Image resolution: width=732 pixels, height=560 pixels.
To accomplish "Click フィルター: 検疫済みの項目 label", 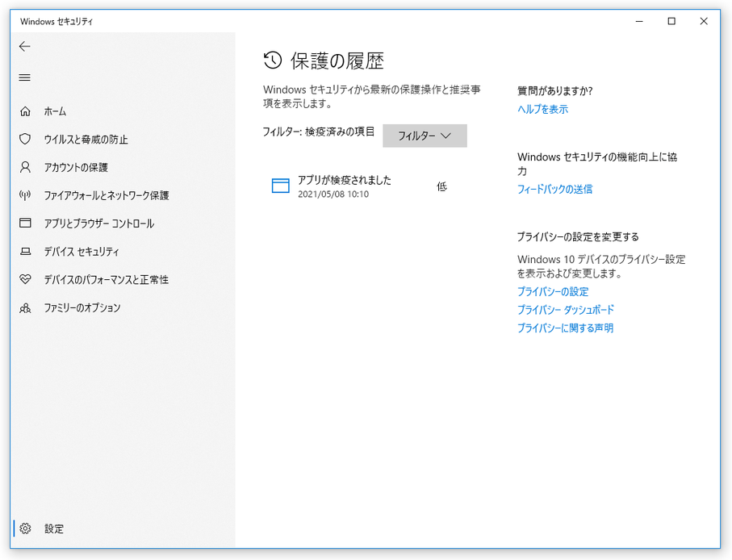I will (x=318, y=132).
